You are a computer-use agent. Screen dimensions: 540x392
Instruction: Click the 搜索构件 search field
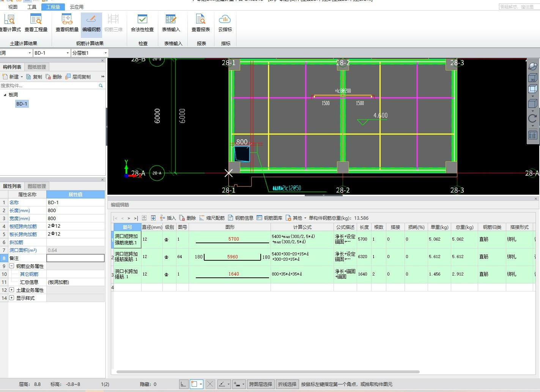click(x=49, y=86)
